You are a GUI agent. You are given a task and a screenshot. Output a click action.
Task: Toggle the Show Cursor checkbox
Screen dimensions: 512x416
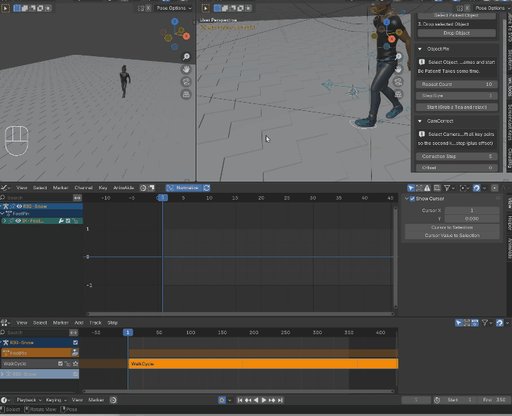click(412, 199)
